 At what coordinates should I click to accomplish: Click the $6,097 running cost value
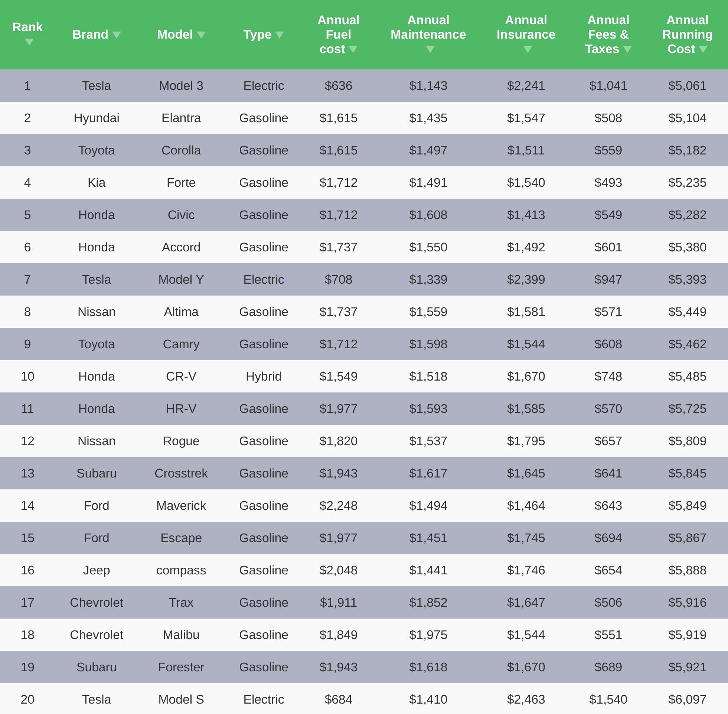tap(687, 700)
